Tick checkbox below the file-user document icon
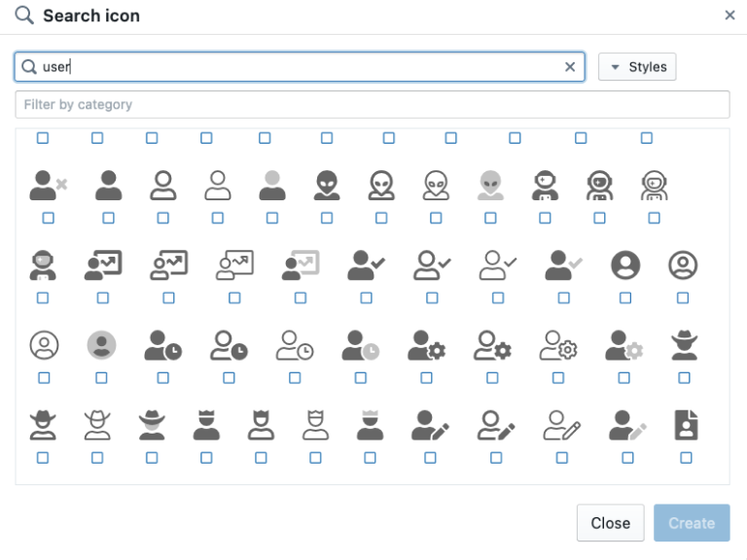Image resolution: width=747 pixels, height=560 pixels. 687,458
